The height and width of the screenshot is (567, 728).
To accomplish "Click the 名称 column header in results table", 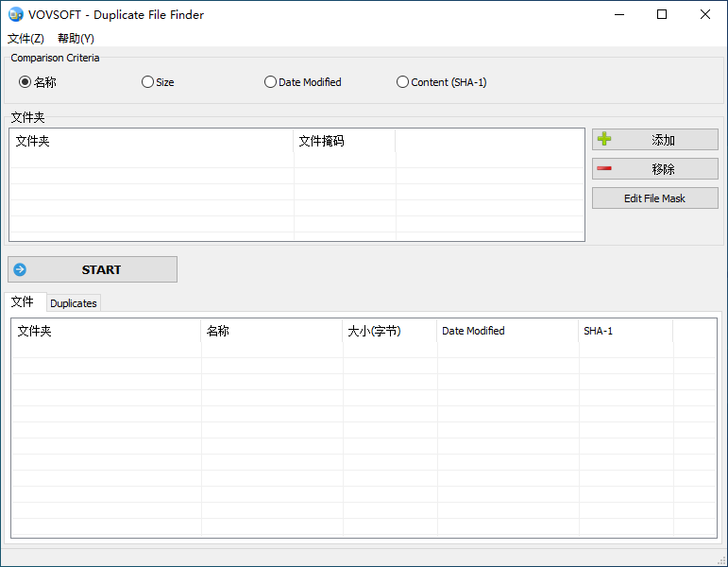I will coord(218,331).
